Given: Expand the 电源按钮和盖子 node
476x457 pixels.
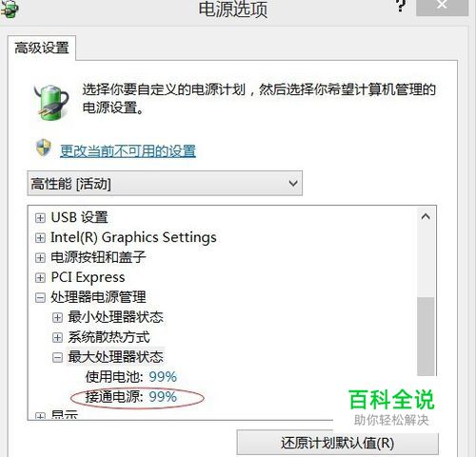Looking at the screenshot, I should pos(40,258).
